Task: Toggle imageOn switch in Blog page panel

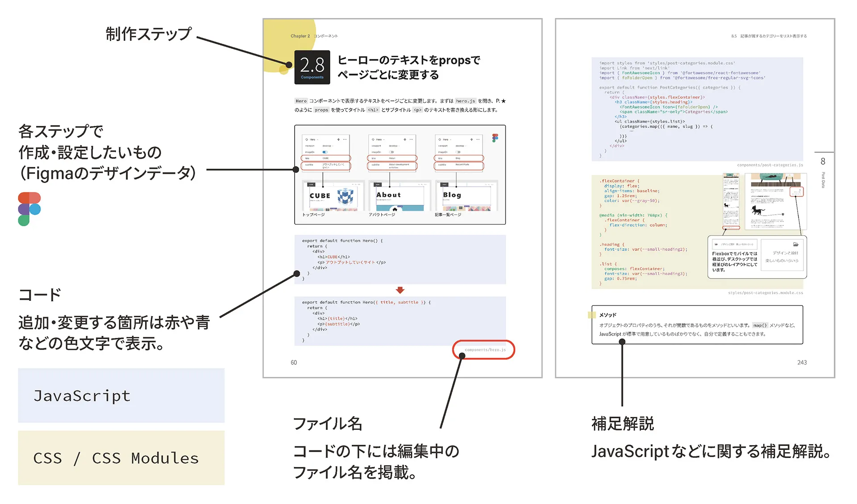Action: 458,152
